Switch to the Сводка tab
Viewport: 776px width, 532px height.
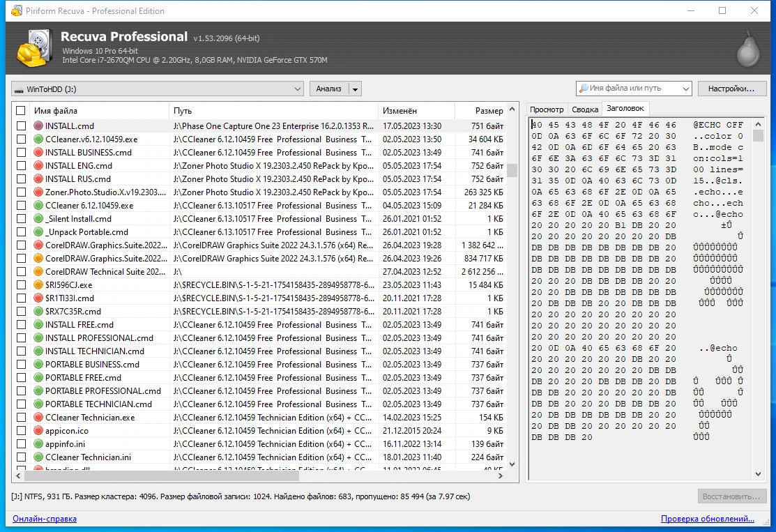point(585,109)
